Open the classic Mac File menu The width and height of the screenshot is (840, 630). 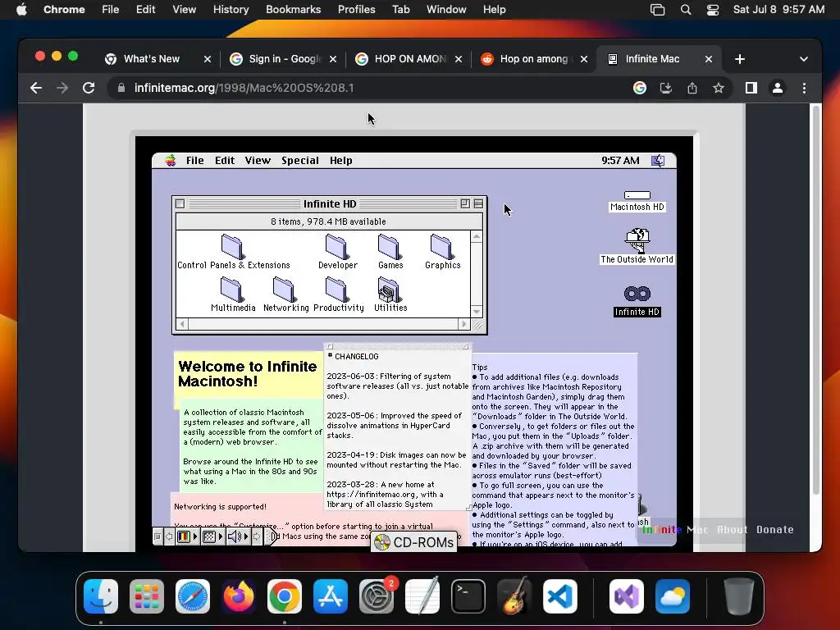point(194,160)
